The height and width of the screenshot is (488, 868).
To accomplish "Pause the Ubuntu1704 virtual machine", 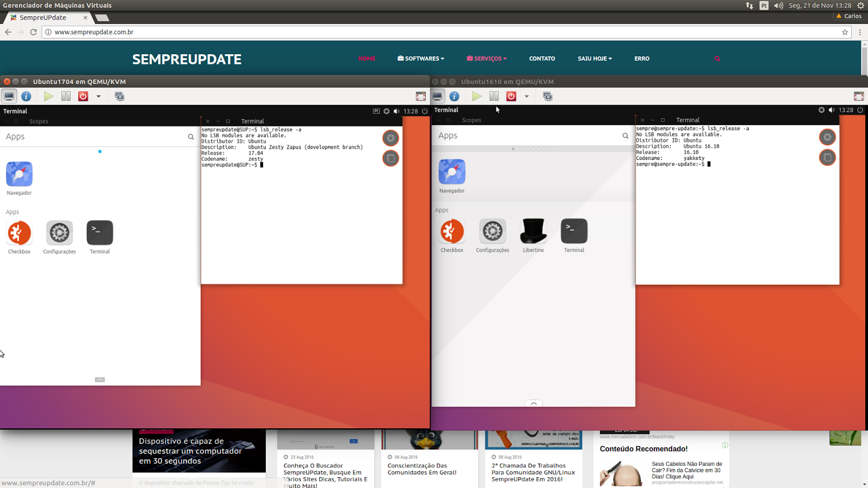I will [x=66, y=97].
